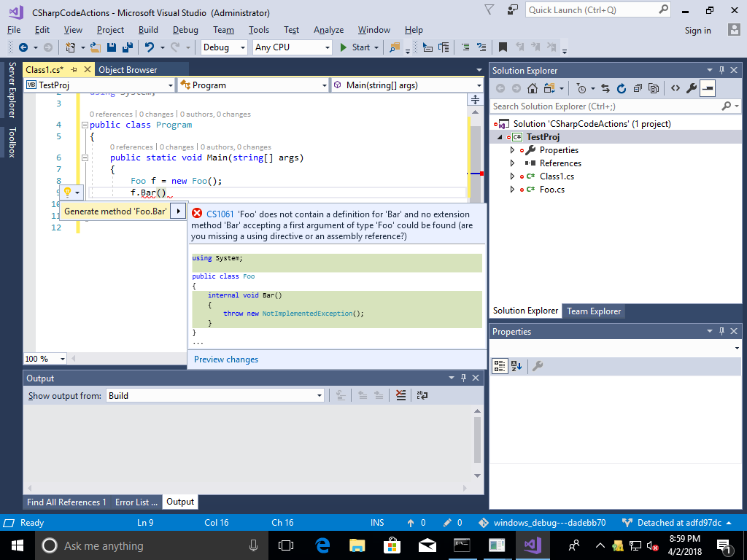Switch to the Team Explorer tab
This screenshot has width=747, height=560.
(x=594, y=311)
